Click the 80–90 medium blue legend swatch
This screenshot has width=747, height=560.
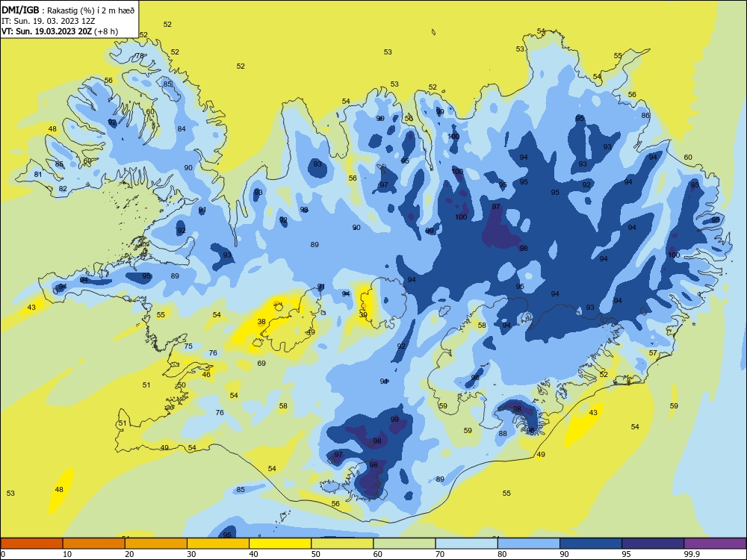(529, 544)
